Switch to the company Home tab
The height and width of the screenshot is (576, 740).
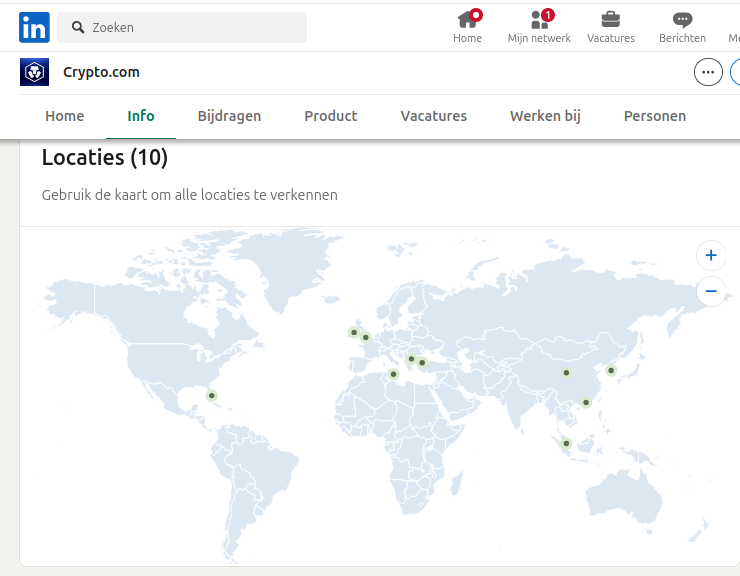click(x=65, y=116)
